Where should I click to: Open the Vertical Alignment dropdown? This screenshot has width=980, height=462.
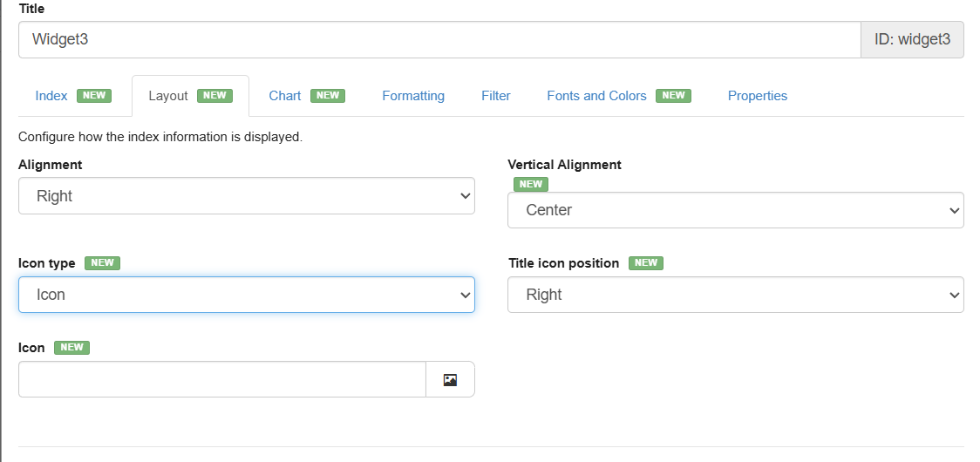tap(735, 210)
